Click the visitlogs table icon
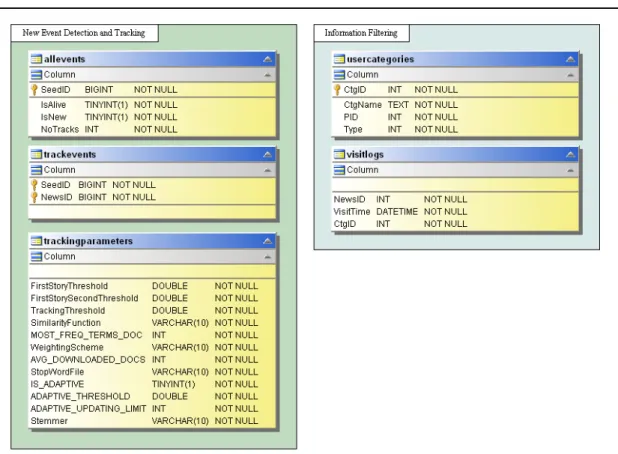This screenshot has width=618, height=454. pyautogui.click(x=339, y=154)
